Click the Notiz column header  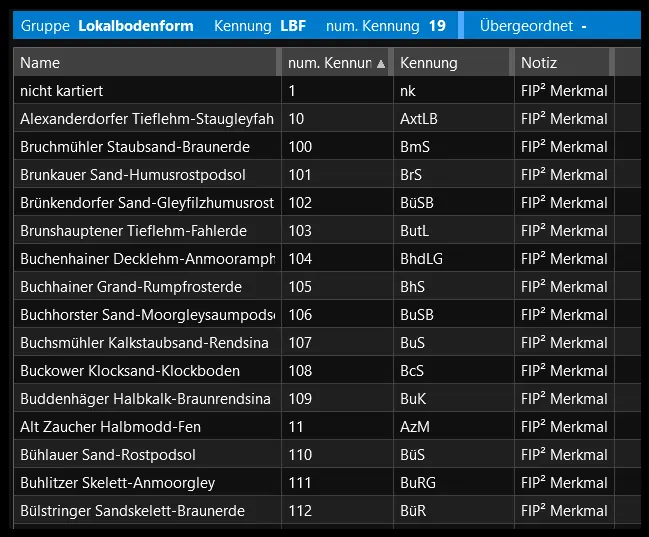click(x=562, y=63)
